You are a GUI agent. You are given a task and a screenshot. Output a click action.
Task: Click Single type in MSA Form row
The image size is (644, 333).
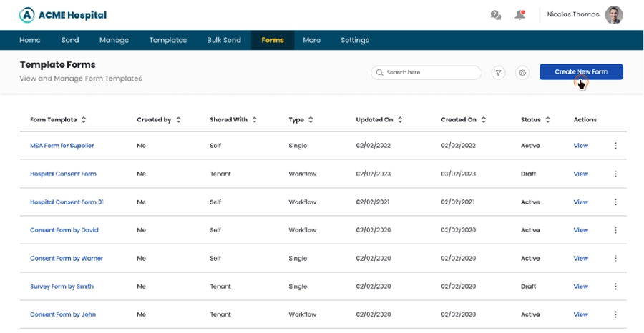[x=298, y=146]
